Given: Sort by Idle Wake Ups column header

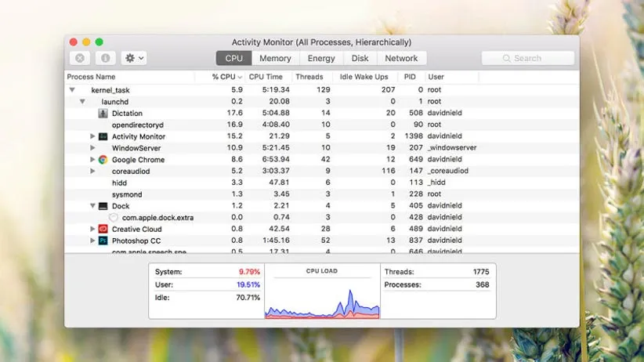Looking at the screenshot, I should 365,77.
